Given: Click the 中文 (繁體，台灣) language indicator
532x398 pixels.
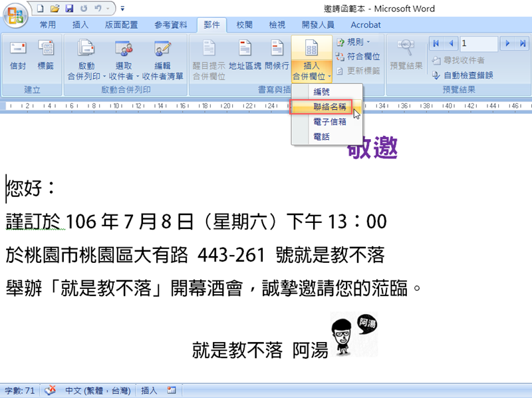Looking at the screenshot, I should click(x=98, y=391).
